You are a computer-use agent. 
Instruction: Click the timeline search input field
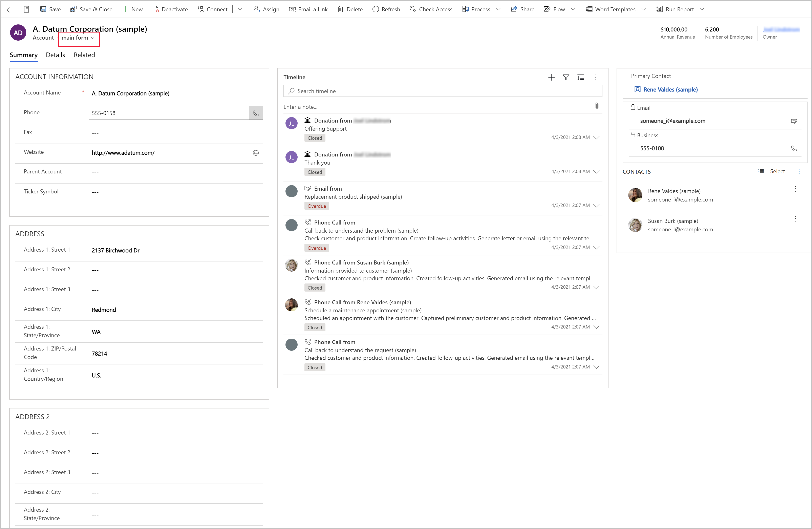click(x=443, y=90)
